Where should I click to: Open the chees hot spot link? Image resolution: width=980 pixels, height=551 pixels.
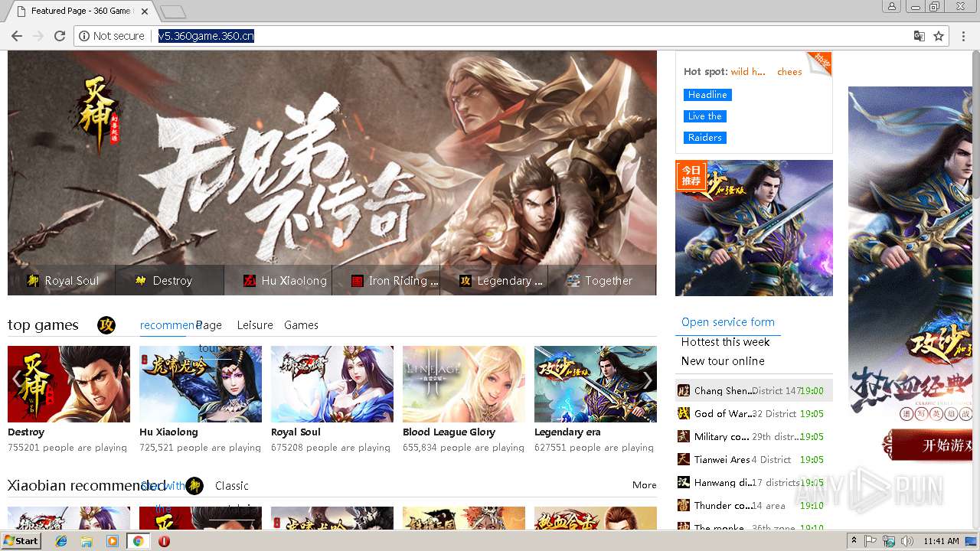coord(789,72)
